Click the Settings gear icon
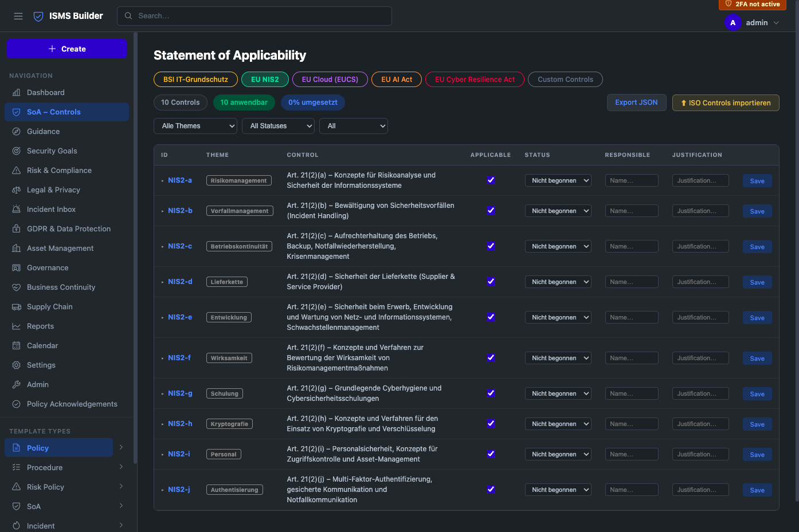The width and height of the screenshot is (799, 532). pos(17,365)
